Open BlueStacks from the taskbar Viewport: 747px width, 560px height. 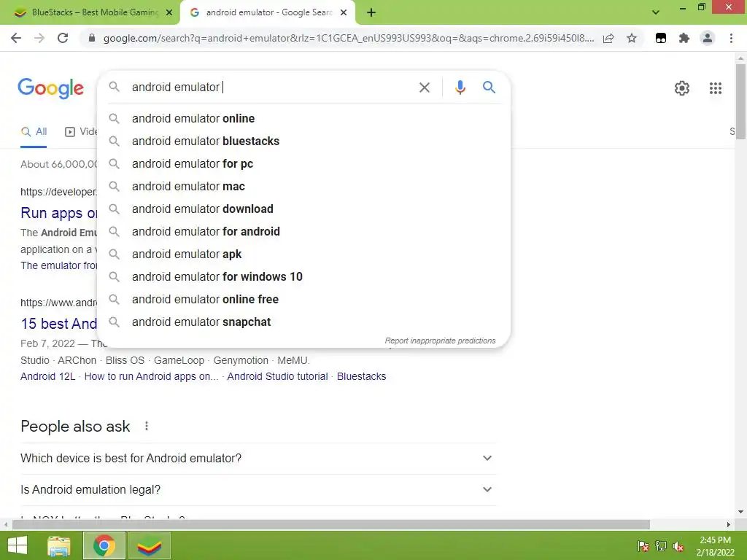[x=149, y=545]
